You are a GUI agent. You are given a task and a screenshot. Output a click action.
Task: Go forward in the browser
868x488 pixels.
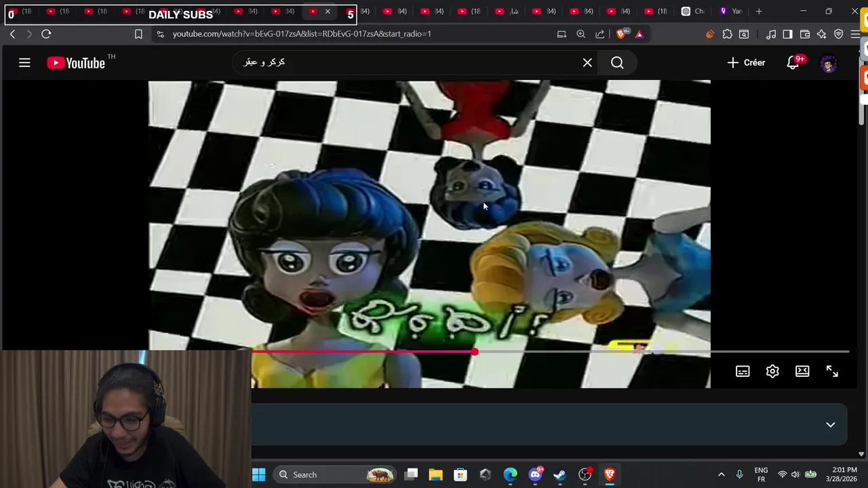point(29,34)
